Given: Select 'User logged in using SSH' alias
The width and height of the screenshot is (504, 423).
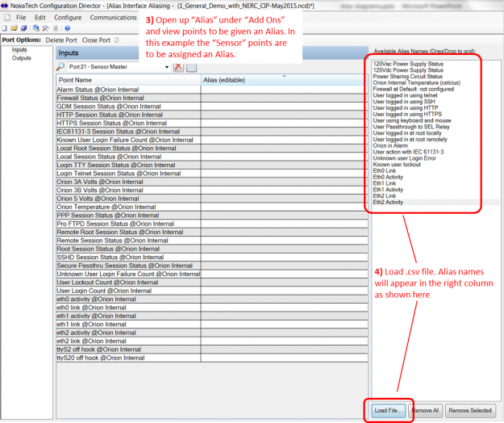Looking at the screenshot, I should pos(404,102).
